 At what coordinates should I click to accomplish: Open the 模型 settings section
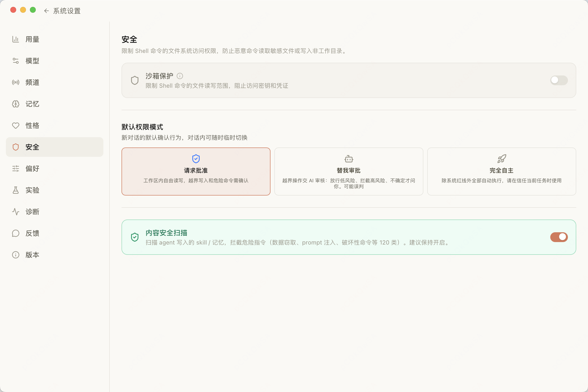click(x=54, y=61)
